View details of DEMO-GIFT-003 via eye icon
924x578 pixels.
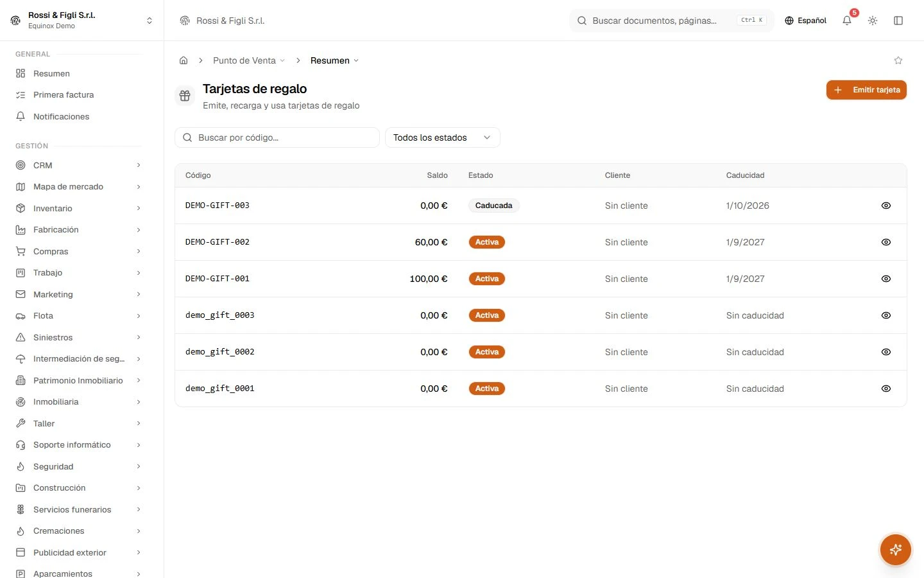[886, 206]
